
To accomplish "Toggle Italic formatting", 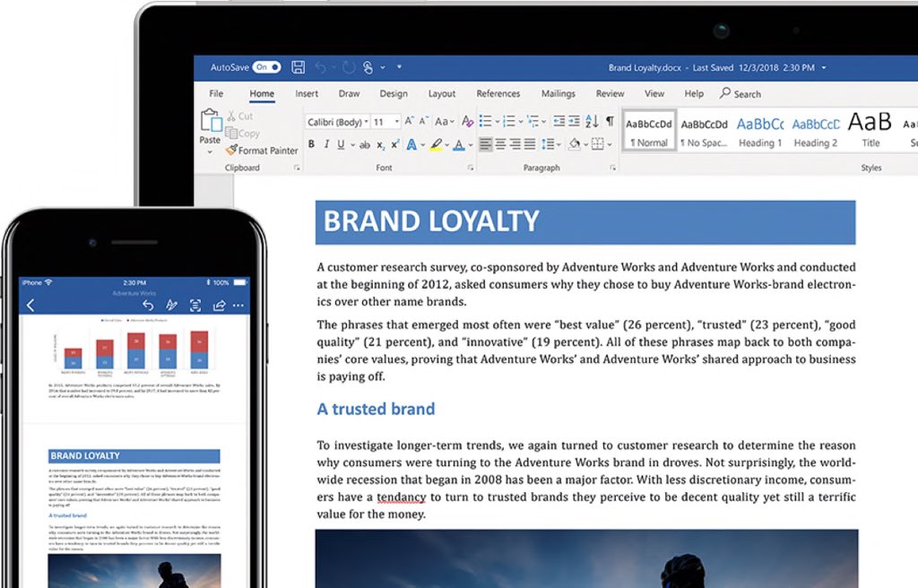I will tap(326, 144).
